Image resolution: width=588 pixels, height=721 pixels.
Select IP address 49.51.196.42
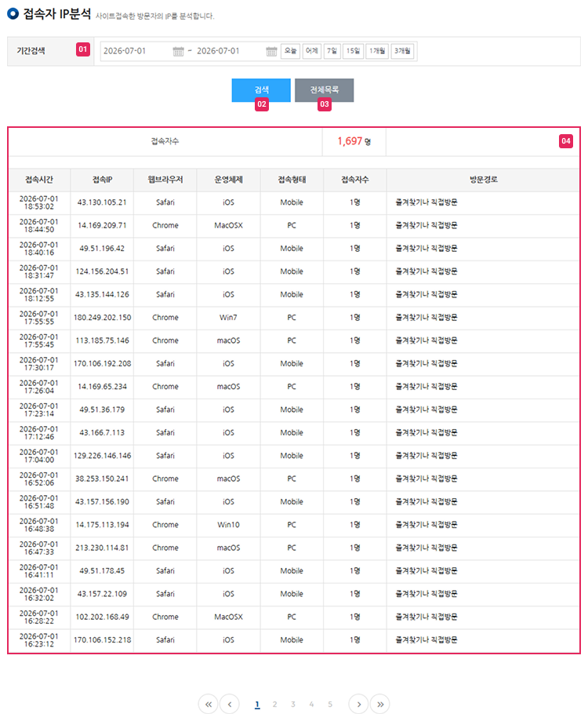pos(102,248)
